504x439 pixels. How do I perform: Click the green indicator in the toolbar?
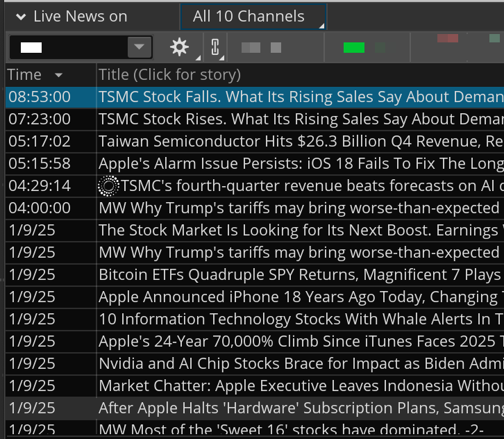point(354,47)
